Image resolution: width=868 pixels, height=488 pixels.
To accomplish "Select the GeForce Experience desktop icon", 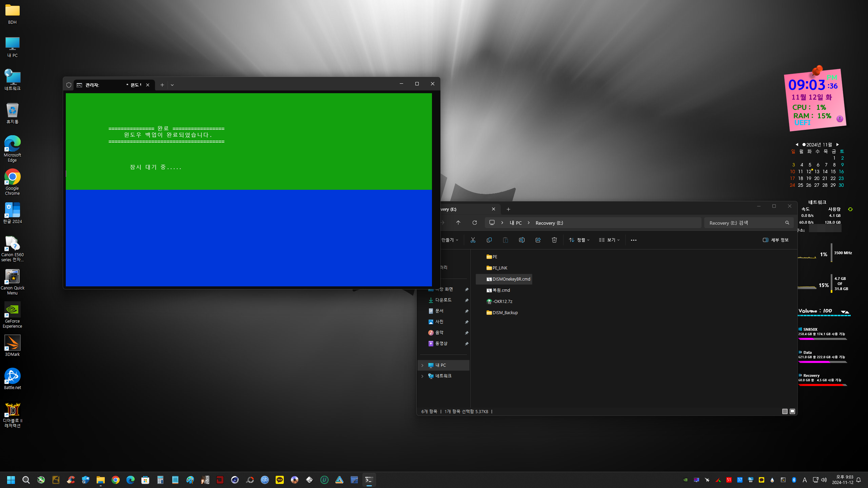I will tap(12, 315).
